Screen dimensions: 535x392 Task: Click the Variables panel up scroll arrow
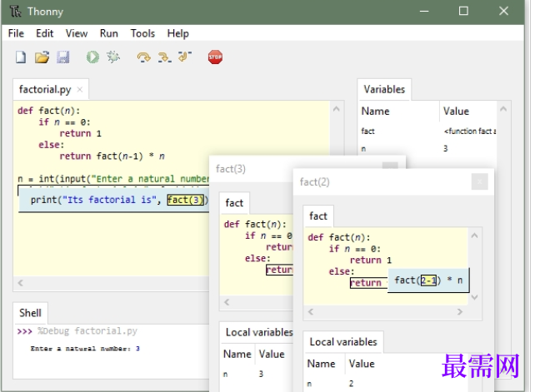503,109
